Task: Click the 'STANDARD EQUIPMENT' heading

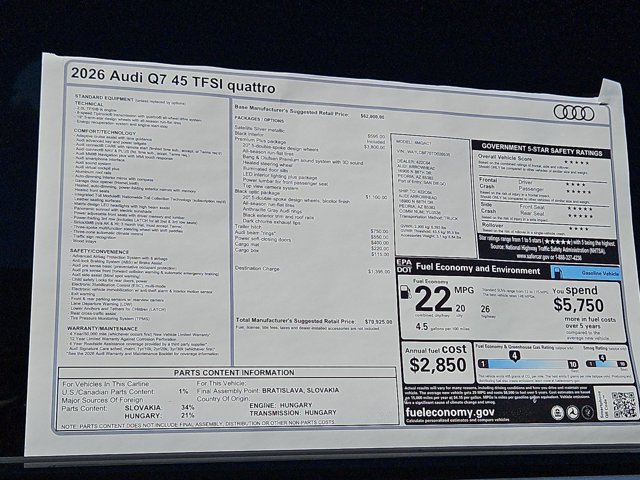Action: click(x=104, y=98)
